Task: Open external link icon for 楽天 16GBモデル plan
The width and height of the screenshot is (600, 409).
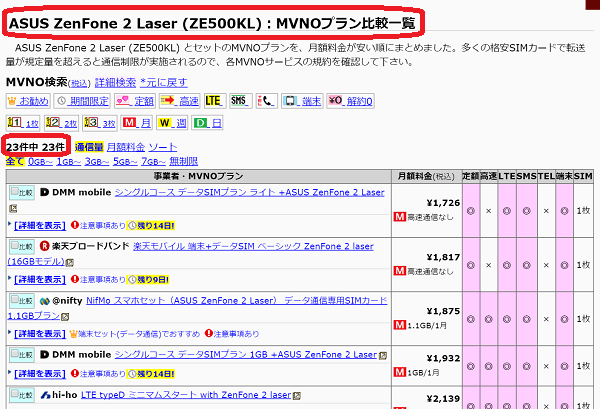Action: coord(69,262)
